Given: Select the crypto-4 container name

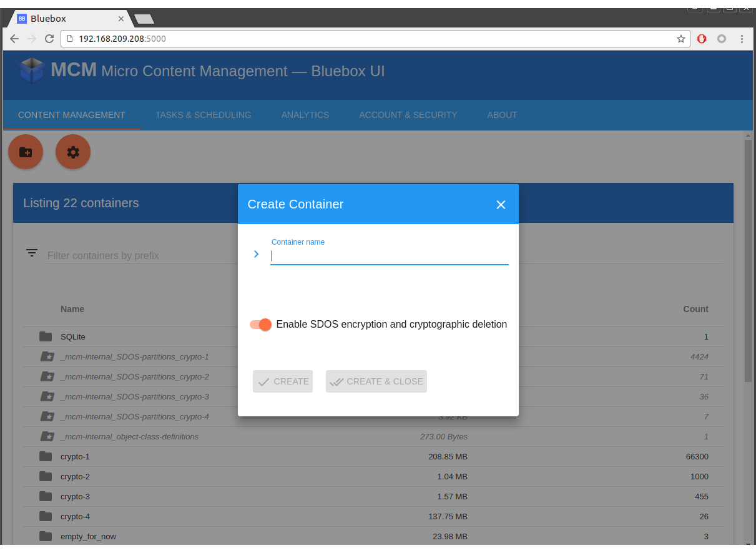Looking at the screenshot, I should point(75,516).
